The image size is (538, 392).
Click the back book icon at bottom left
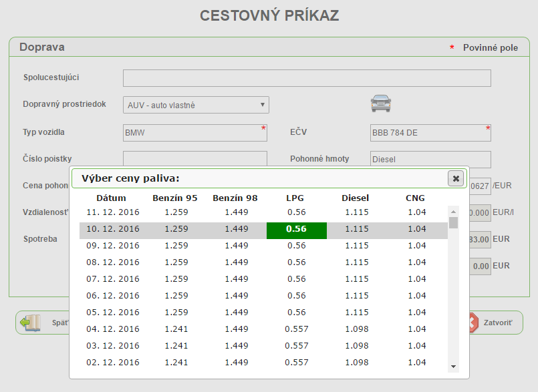[30, 323]
